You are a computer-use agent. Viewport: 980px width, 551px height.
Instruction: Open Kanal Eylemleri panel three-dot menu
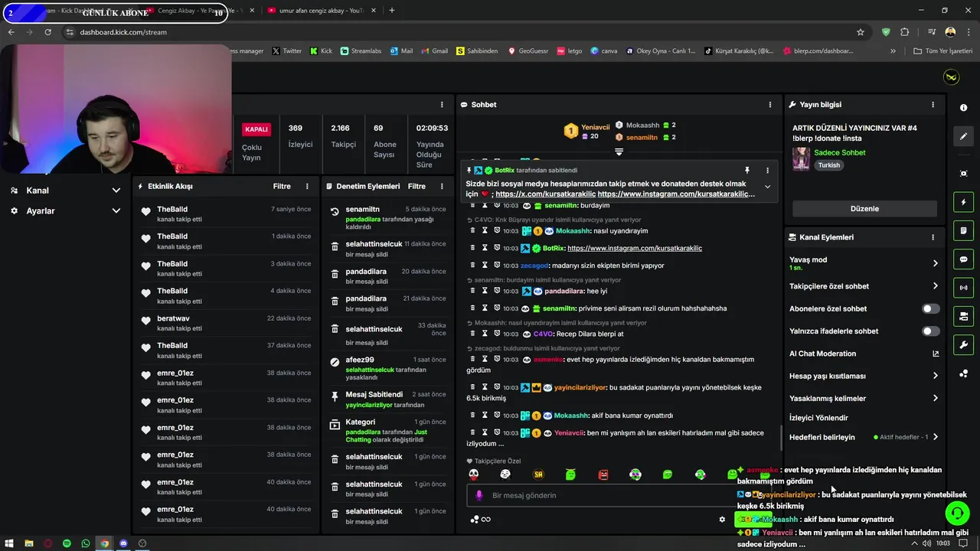click(x=933, y=237)
